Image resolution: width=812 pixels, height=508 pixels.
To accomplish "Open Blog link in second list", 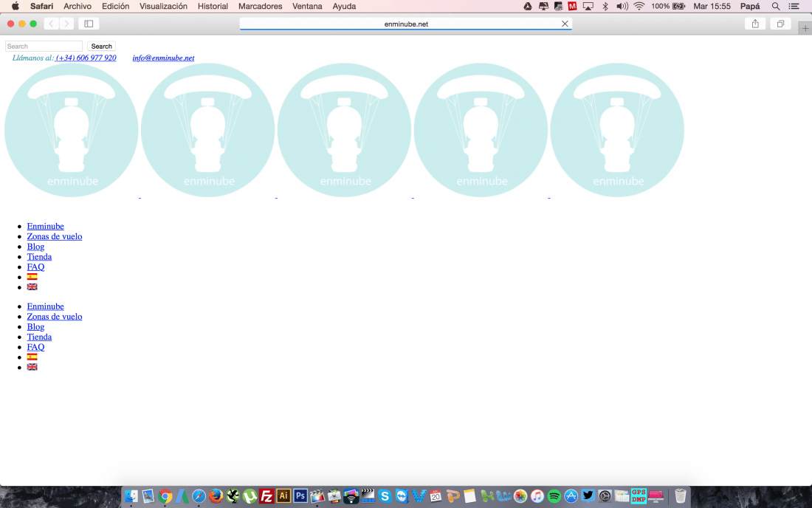I will pyautogui.click(x=35, y=327).
